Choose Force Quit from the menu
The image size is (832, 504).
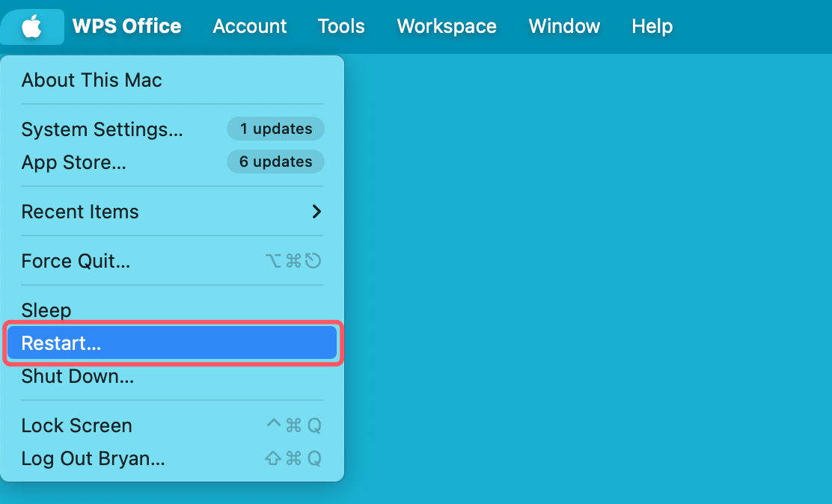[76, 261]
